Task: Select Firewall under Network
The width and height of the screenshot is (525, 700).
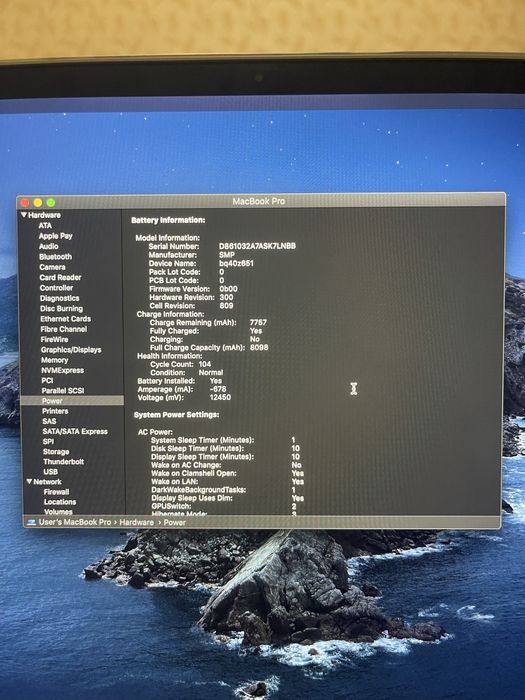Action: [57, 492]
